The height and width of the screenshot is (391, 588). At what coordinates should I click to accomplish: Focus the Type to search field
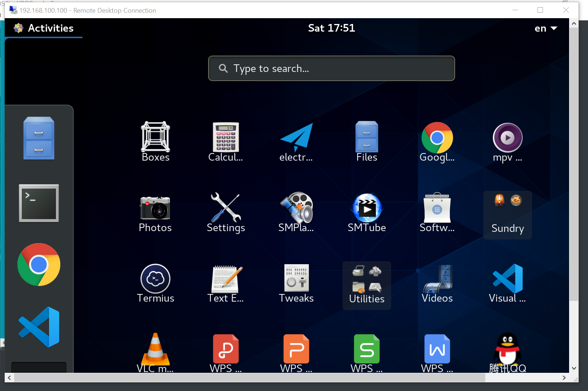331,68
